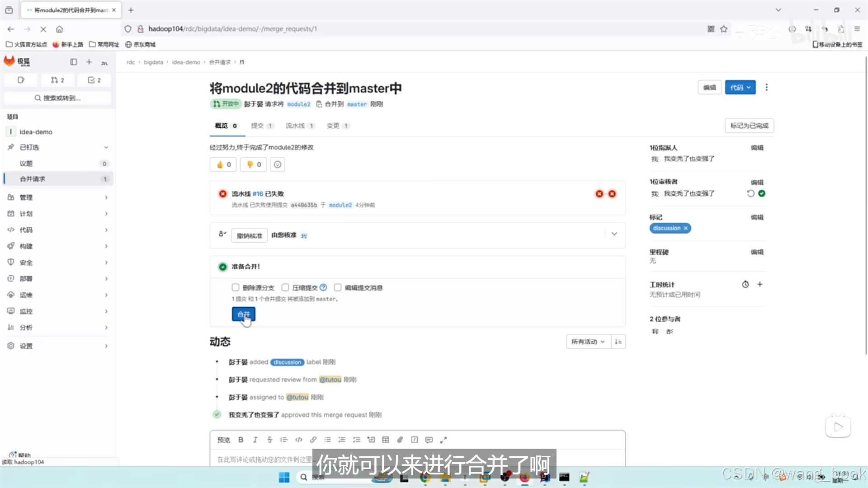The image size is (868, 488).
Task: Open the to-do list counter showing 2
Action: 94,80
